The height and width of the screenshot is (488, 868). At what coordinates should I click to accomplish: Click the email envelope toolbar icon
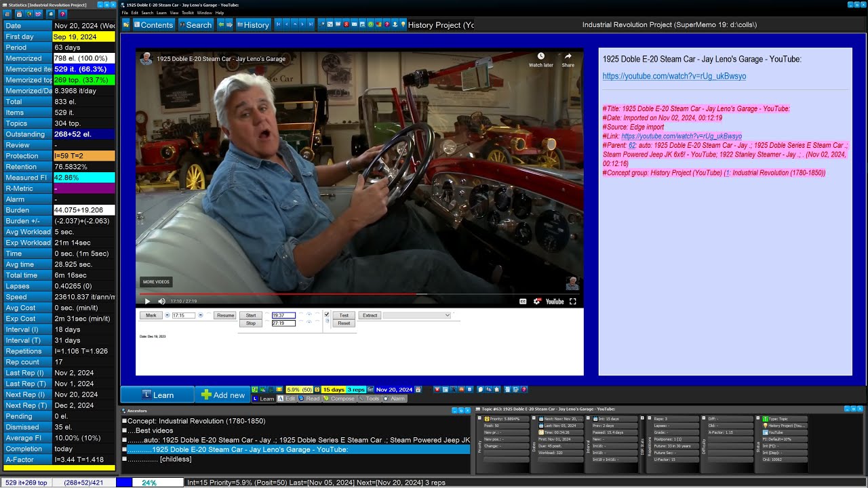click(x=354, y=25)
